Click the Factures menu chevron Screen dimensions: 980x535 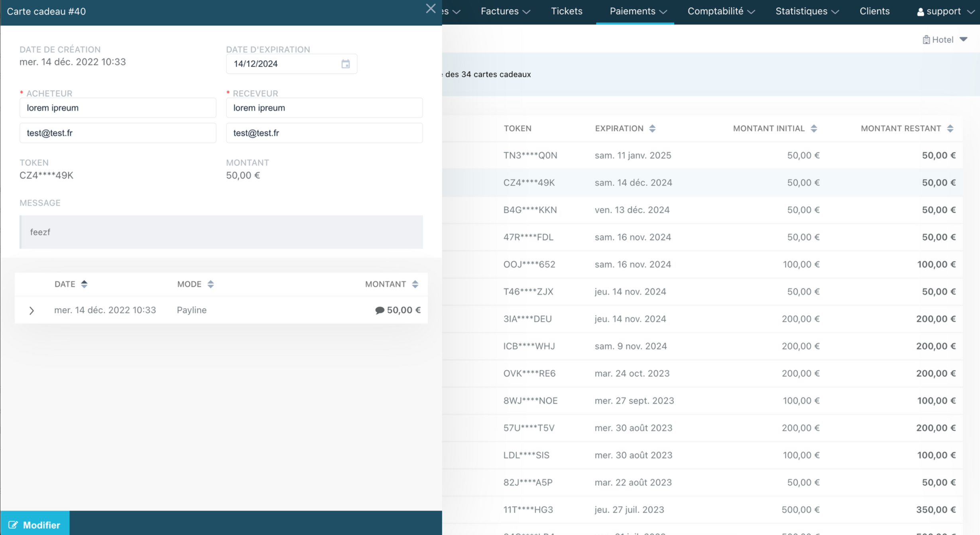pyautogui.click(x=526, y=12)
